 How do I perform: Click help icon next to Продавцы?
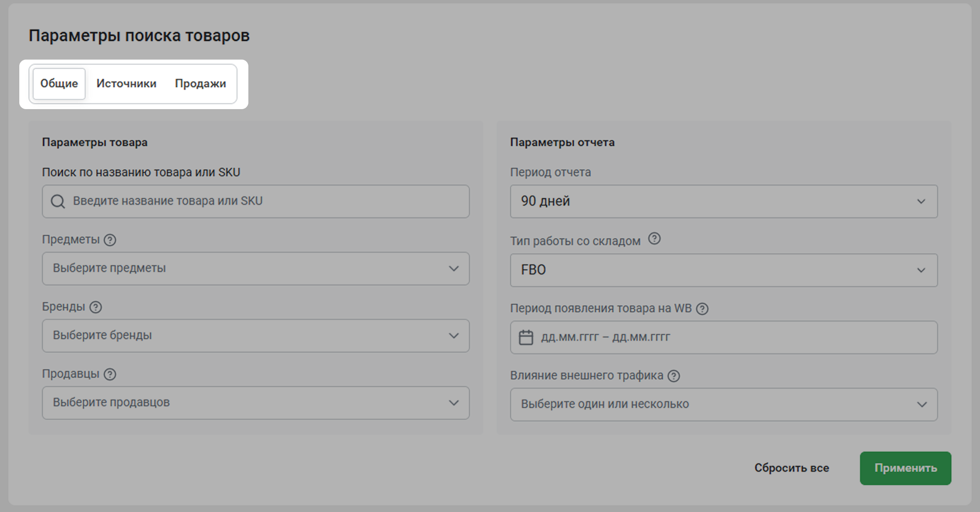click(x=110, y=374)
